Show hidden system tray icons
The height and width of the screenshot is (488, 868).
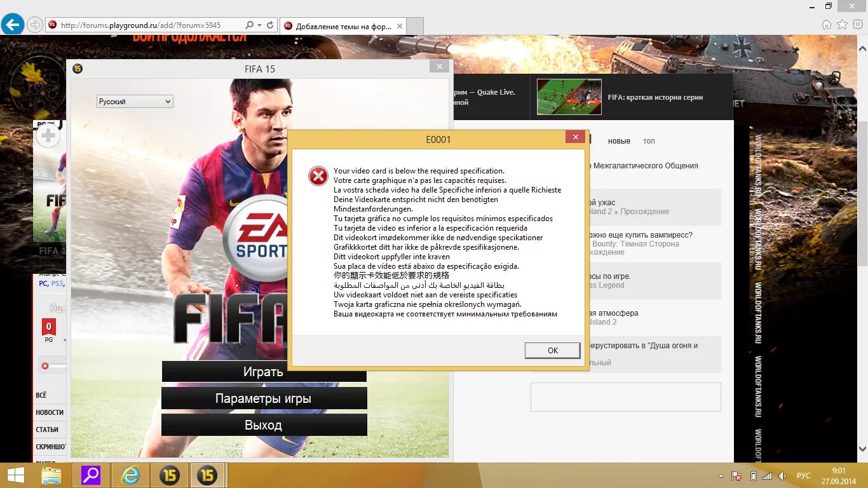[721, 476]
